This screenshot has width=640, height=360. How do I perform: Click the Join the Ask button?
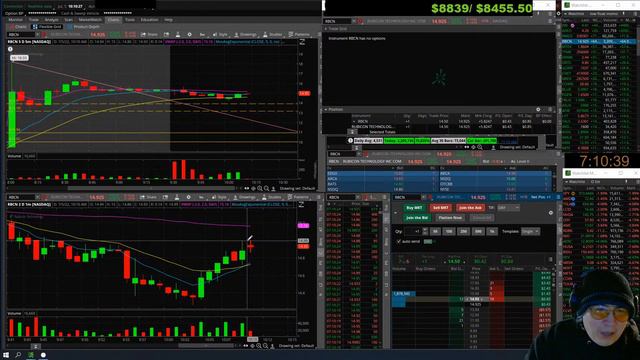(470, 208)
